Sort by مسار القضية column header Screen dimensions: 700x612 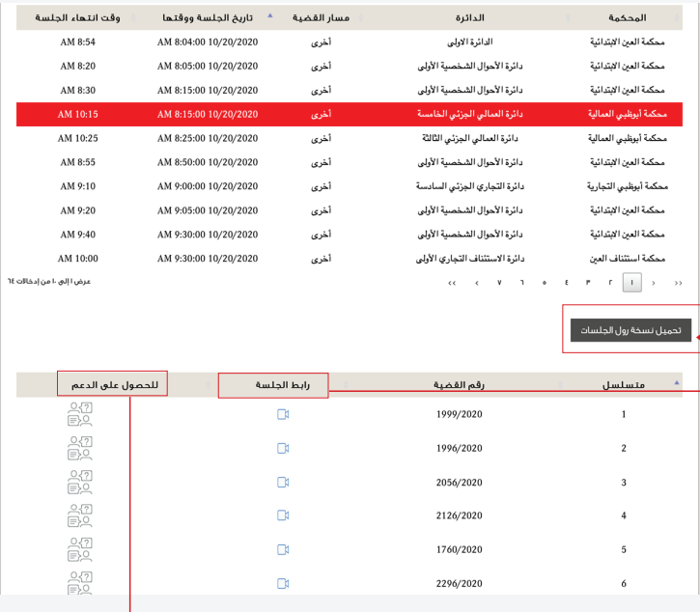coord(321,17)
